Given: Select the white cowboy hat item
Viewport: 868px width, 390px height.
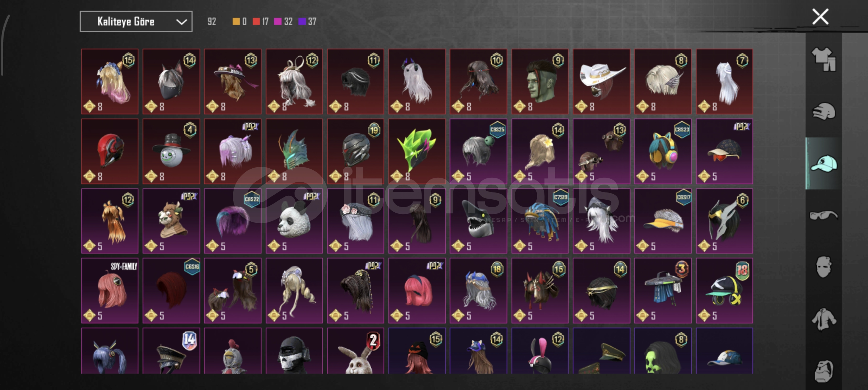Looking at the screenshot, I should [602, 82].
